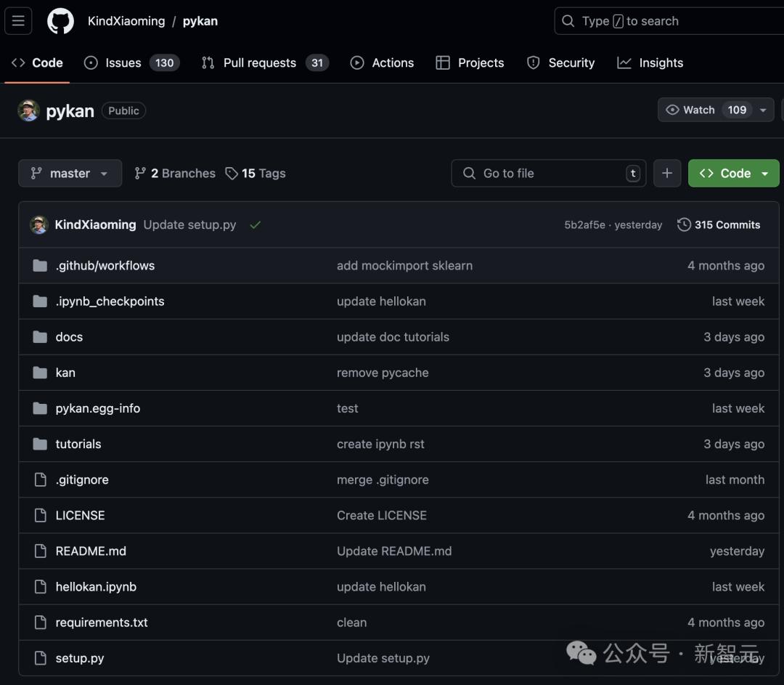The image size is (784, 685).
Task: View the 15 Tags list
Action: 256,174
